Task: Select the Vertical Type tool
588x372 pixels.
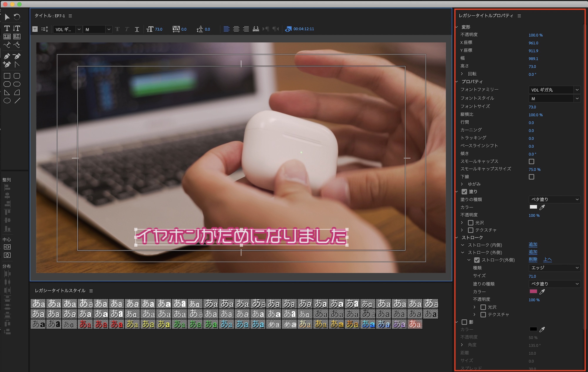Action: [17, 28]
